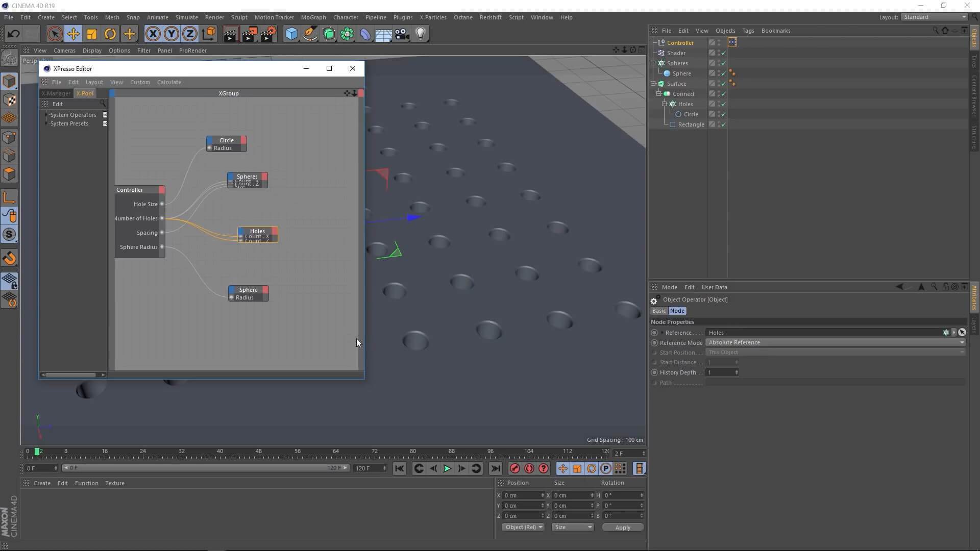Click the Record Active Objects button

point(514,468)
